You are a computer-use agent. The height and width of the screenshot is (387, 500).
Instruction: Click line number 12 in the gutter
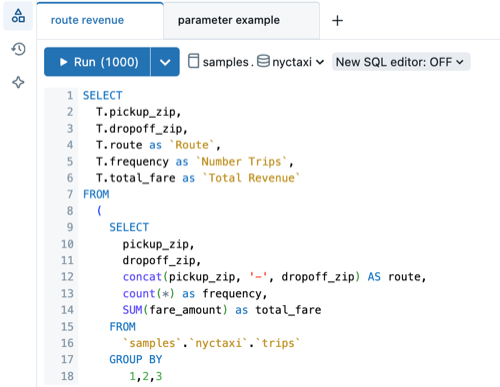click(67, 277)
